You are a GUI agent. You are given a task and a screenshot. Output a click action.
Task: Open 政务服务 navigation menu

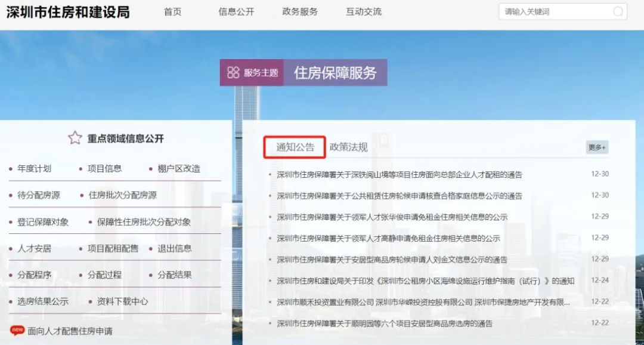300,11
